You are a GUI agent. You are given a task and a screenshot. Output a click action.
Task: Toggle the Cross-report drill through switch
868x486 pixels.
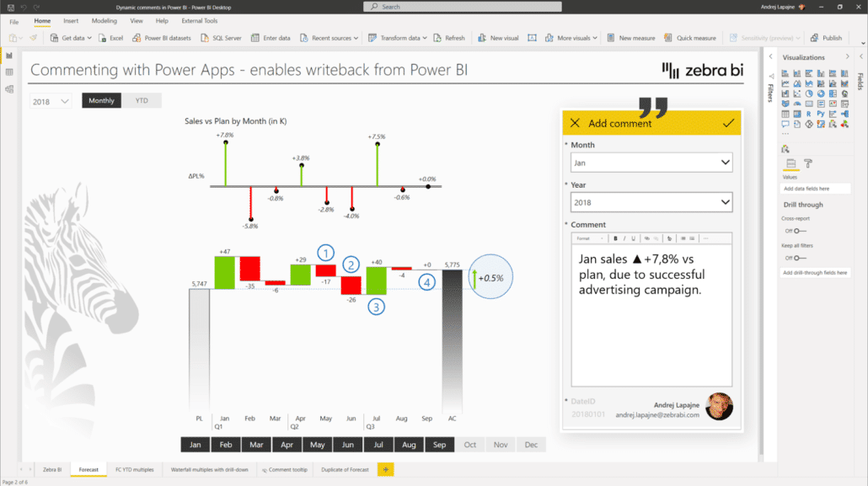tap(798, 231)
